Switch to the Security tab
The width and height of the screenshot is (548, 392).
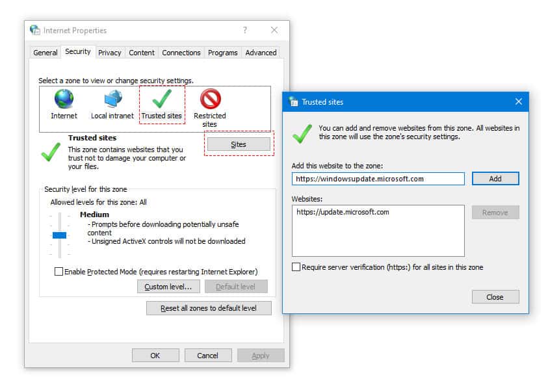pos(78,52)
